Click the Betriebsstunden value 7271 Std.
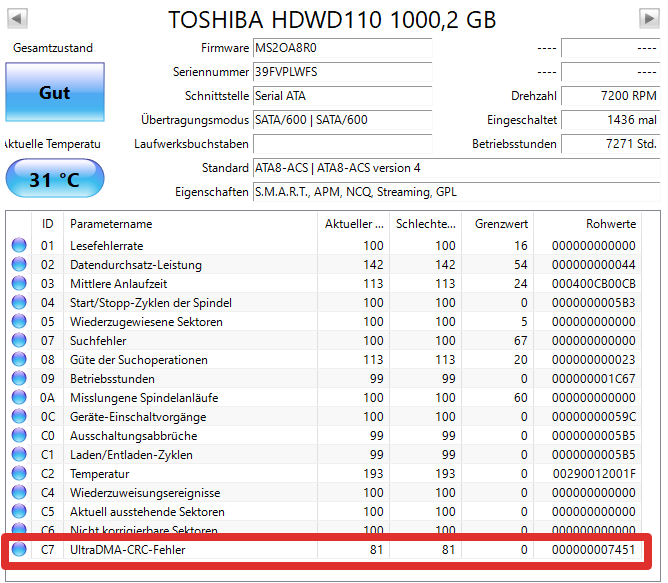 610,144
